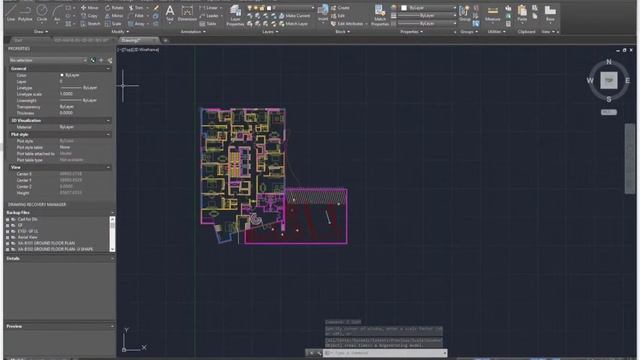The image size is (640, 360).
Task: Select the Polyline tool
Action: tap(25, 12)
